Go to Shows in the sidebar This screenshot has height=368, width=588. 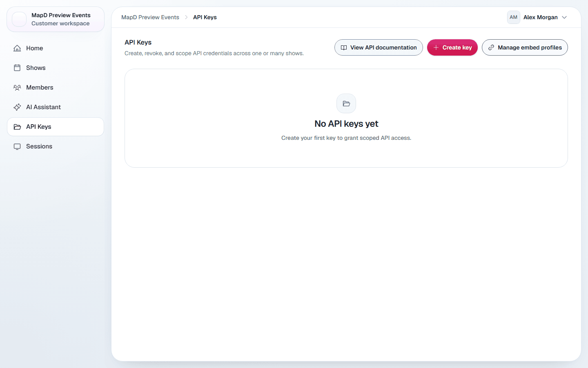coord(56,68)
